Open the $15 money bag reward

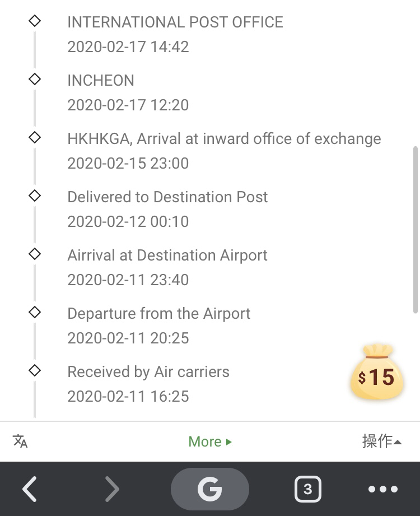[377, 371]
